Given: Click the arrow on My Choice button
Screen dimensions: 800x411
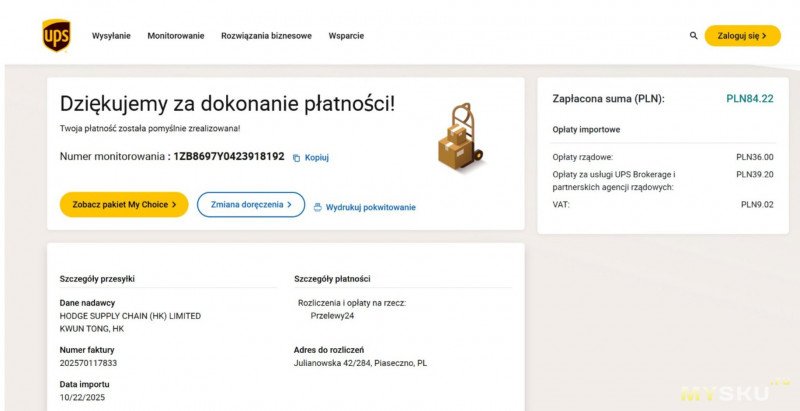Looking at the screenshot, I should [173, 204].
